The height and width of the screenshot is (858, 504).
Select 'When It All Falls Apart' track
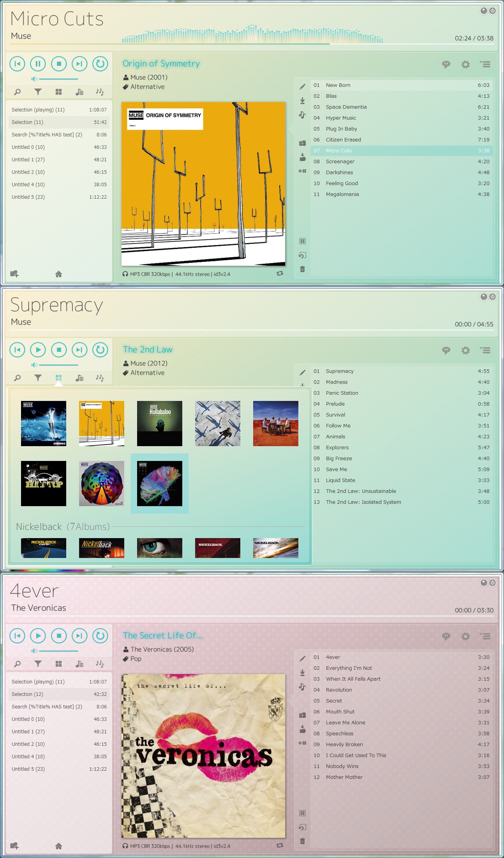coord(402,679)
